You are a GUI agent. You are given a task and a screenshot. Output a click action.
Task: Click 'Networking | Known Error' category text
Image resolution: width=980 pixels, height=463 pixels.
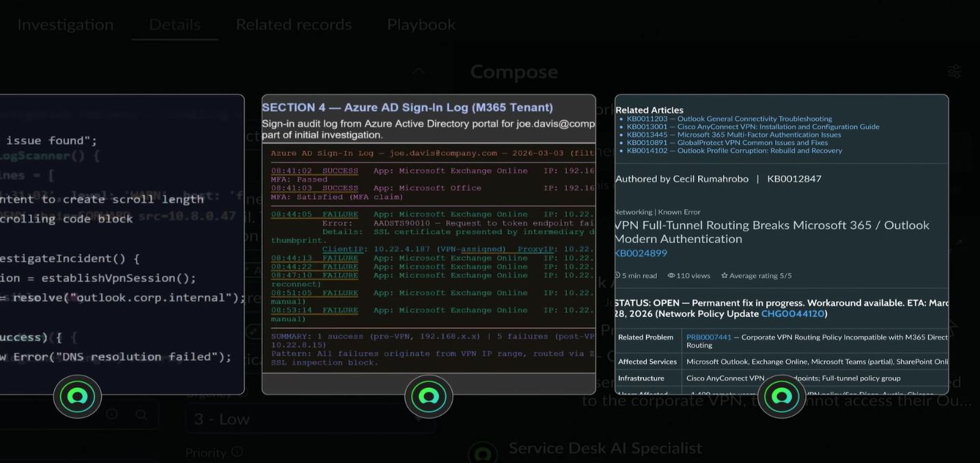[657, 212]
